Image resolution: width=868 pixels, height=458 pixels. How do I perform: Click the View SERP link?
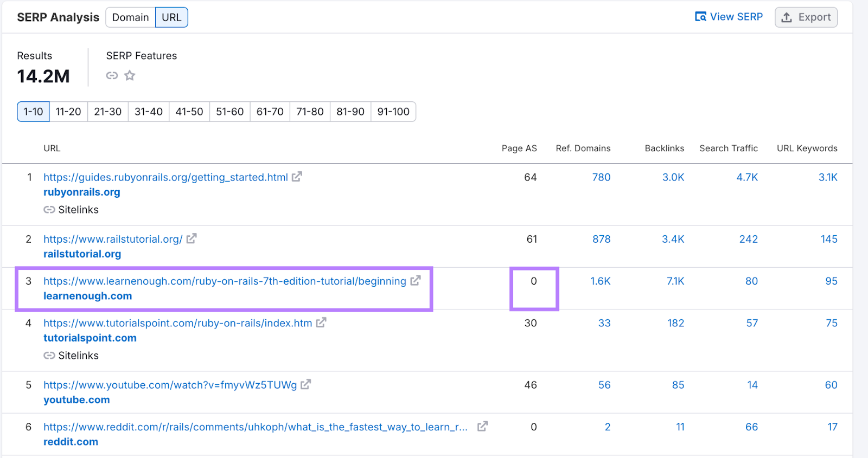click(729, 17)
